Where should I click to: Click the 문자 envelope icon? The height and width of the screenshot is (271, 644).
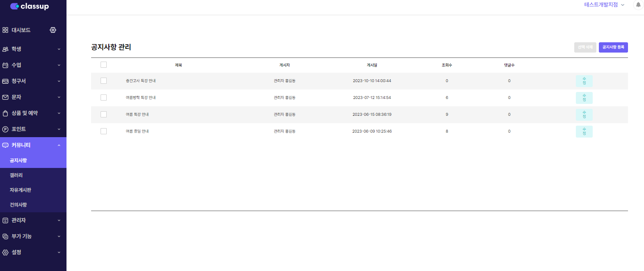coord(5,97)
